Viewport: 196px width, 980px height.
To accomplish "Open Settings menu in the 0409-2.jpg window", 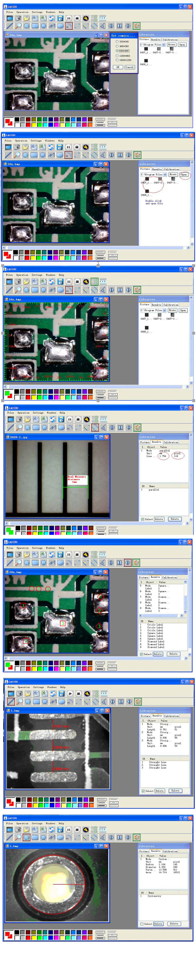I will (38, 412).
